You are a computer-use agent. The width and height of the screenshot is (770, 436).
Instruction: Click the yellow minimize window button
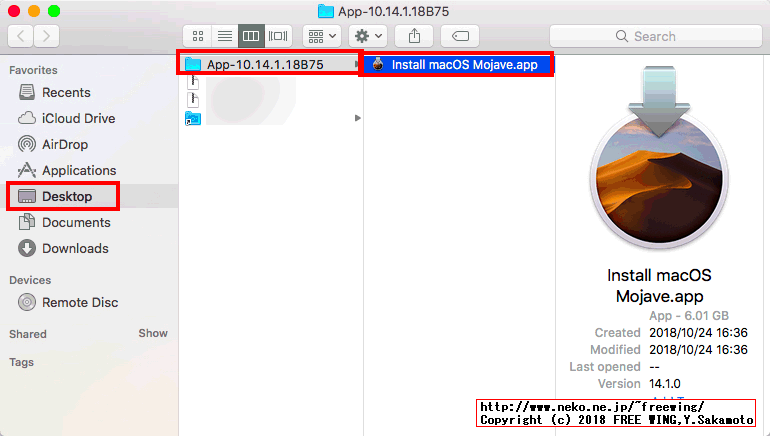34,11
